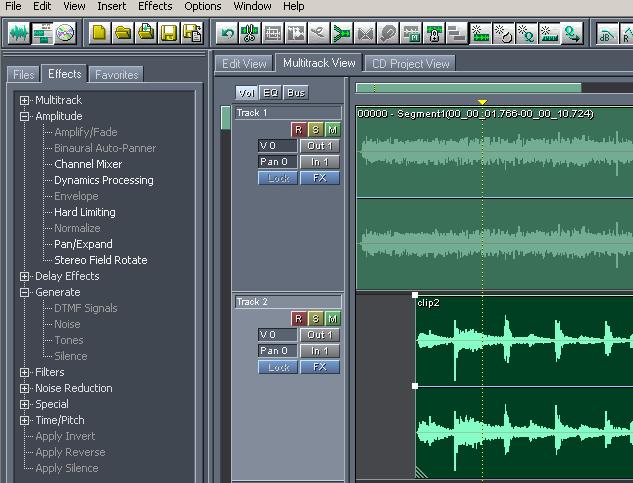Open the Favorites panel tab
Image resolution: width=633 pixels, height=483 pixels.
(x=116, y=75)
